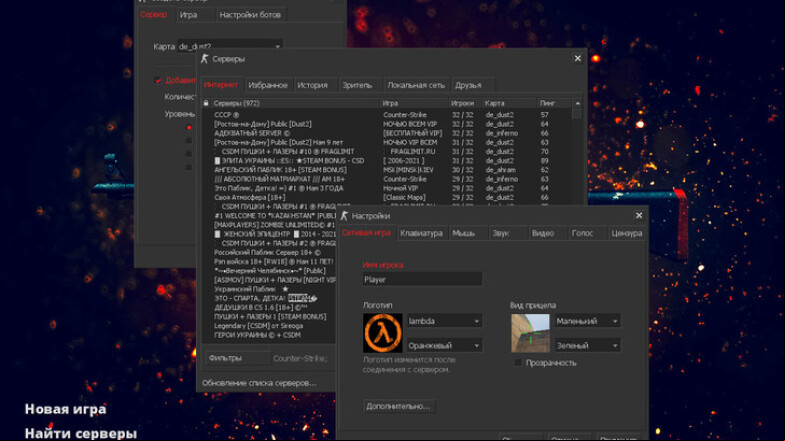Click the Имя игрока field containing Player
This screenshot has width=785, height=441.
[423, 279]
